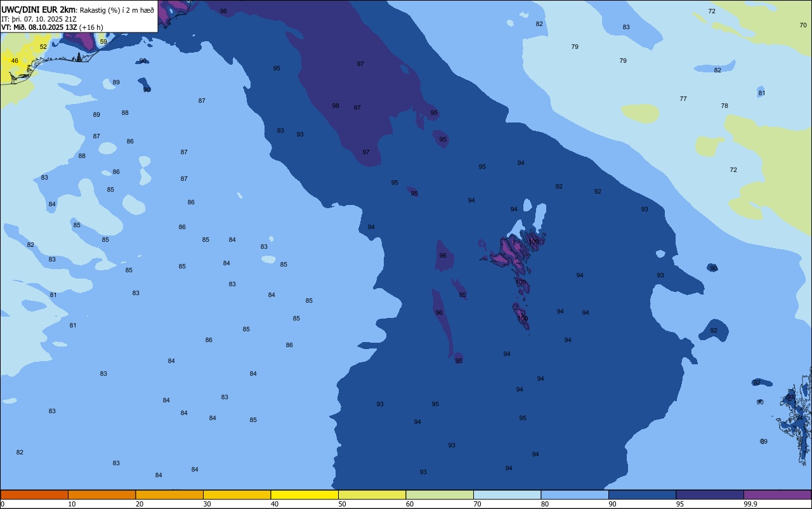The image size is (812, 509).
Task: Click the '52' humidity value
Action: pyautogui.click(x=43, y=47)
